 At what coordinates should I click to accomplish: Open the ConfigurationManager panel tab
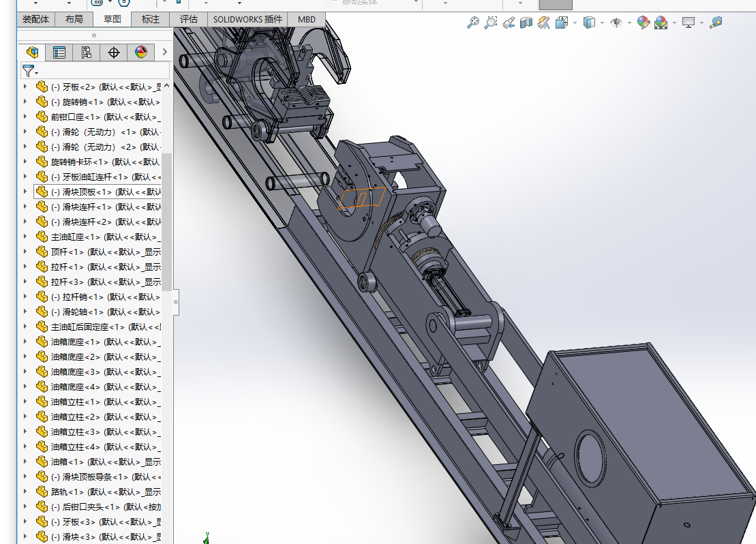tap(86, 52)
